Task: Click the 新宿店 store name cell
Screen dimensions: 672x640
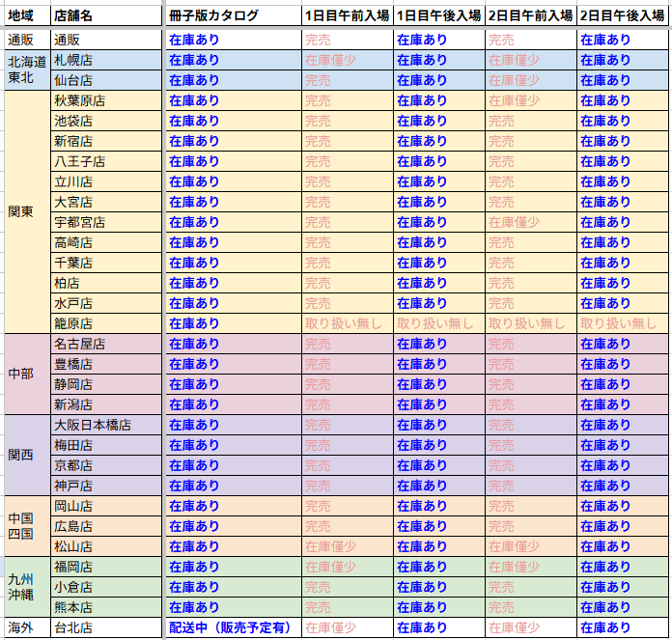Action: point(106,141)
